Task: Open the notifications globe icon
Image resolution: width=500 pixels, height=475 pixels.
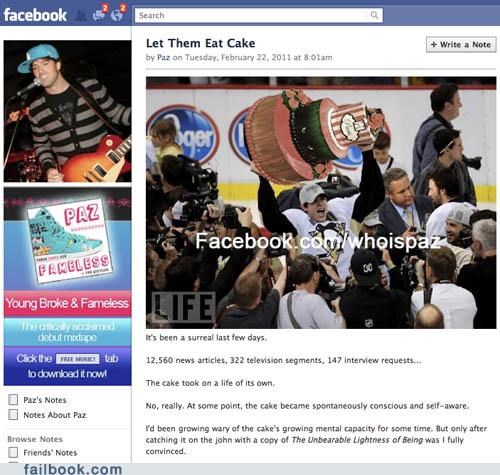Action: point(118,14)
